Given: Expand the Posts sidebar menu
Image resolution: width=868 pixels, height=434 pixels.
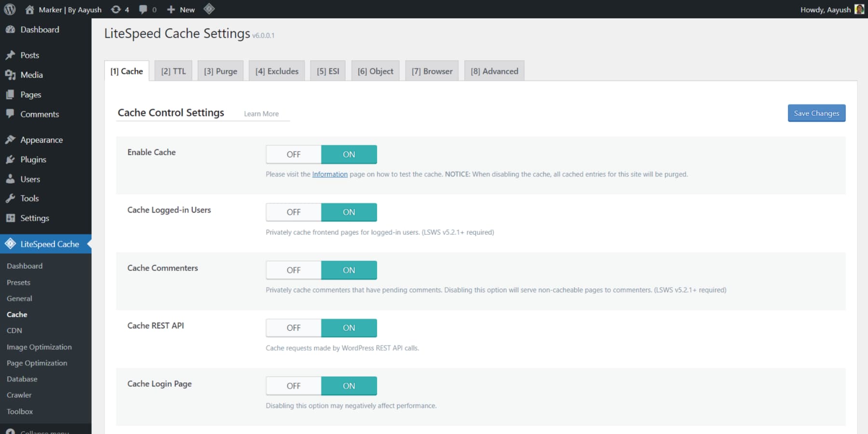Looking at the screenshot, I should (x=30, y=54).
